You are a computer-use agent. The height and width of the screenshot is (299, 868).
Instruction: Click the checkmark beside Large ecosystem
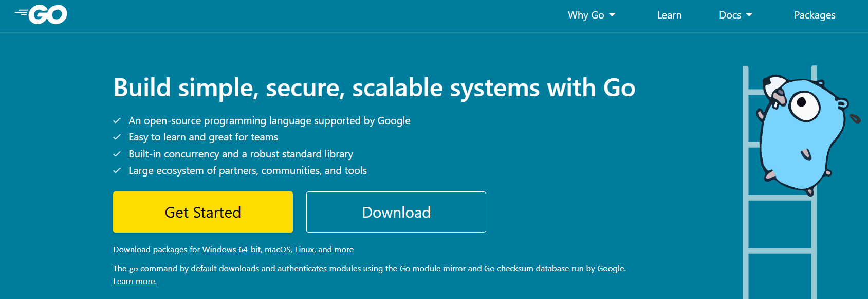pos(117,170)
